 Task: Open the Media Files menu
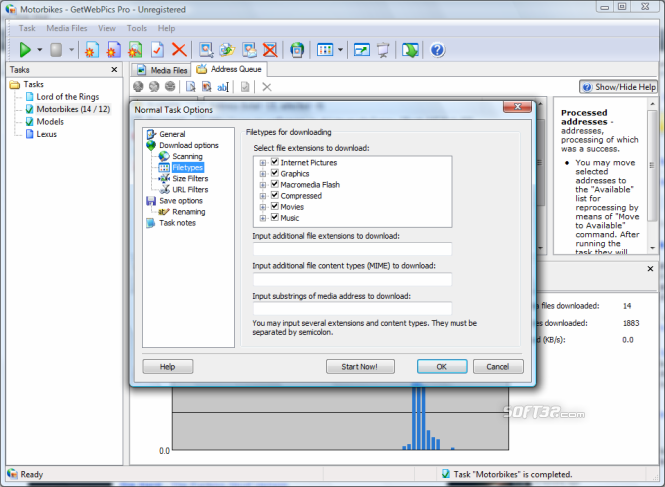point(67,28)
